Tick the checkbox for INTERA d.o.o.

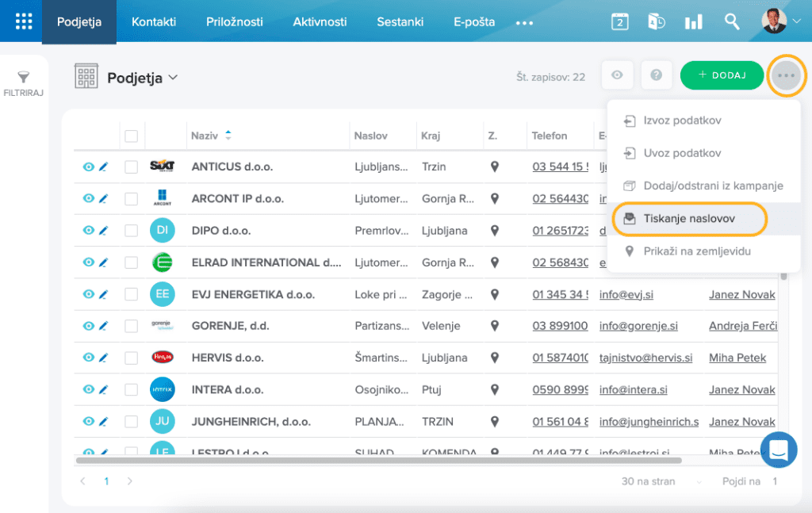click(x=132, y=389)
